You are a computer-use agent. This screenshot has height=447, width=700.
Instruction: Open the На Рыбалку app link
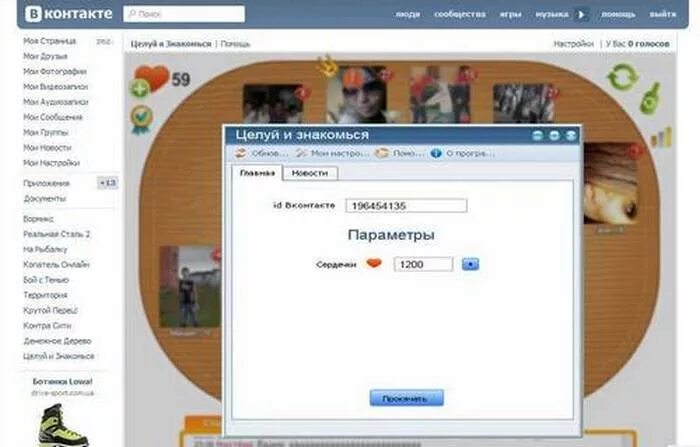(x=45, y=249)
